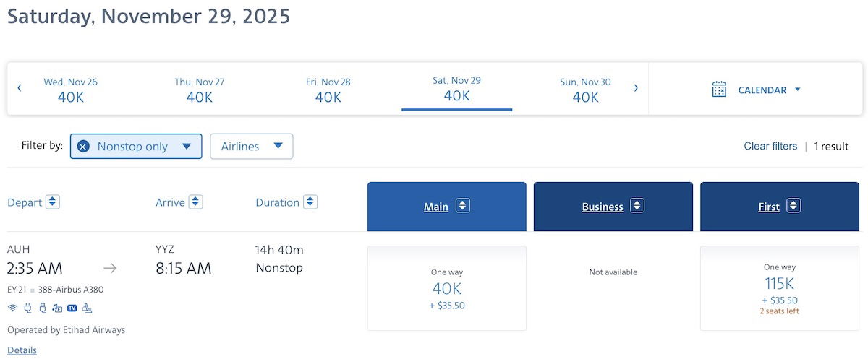
Task: Switch to the Fri, Nov 28 date tab
Action: pyautogui.click(x=328, y=90)
